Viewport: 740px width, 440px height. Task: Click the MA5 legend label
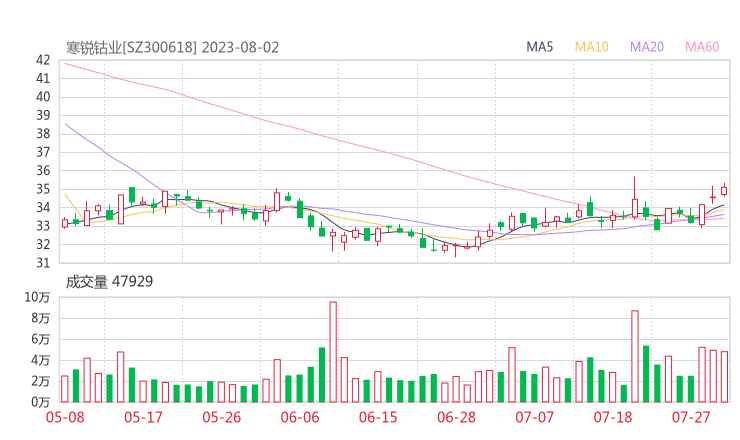pos(539,47)
